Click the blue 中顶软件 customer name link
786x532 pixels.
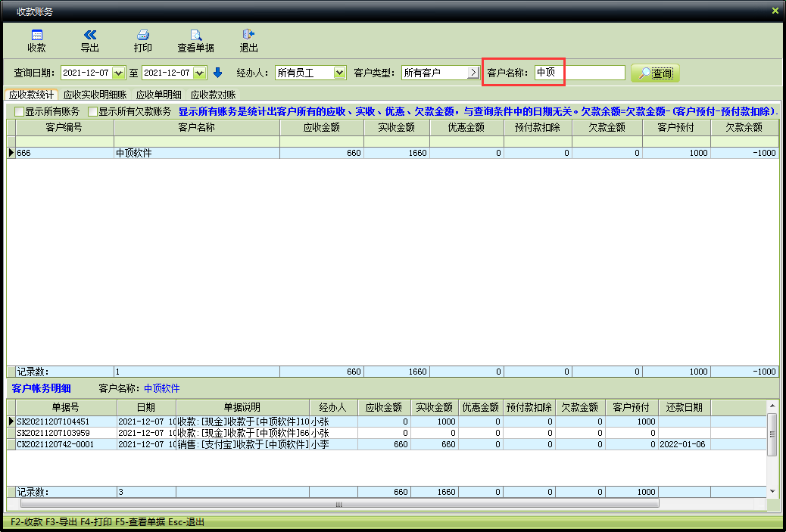pyautogui.click(x=162, y=389)
